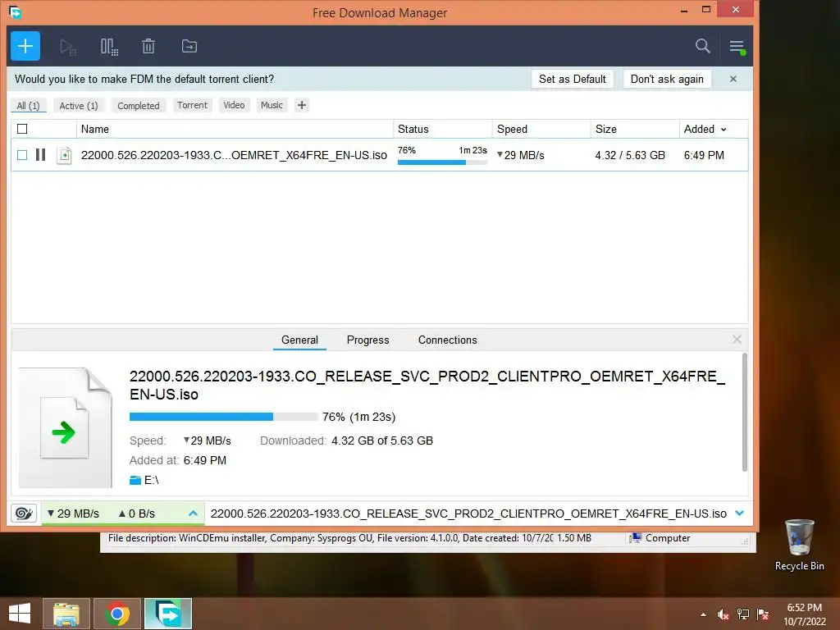Move download to folder icon
This screenshot has height=630, width=840.
(x=189, y=47)
